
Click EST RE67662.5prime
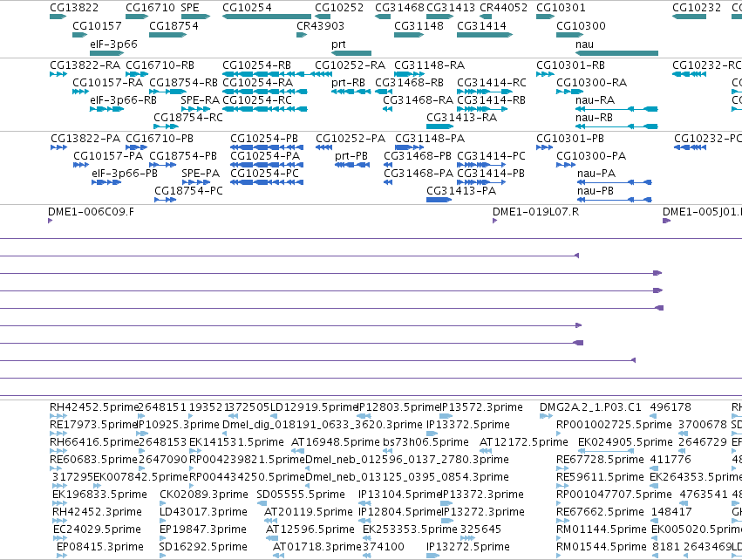click(x=563, y=521)
